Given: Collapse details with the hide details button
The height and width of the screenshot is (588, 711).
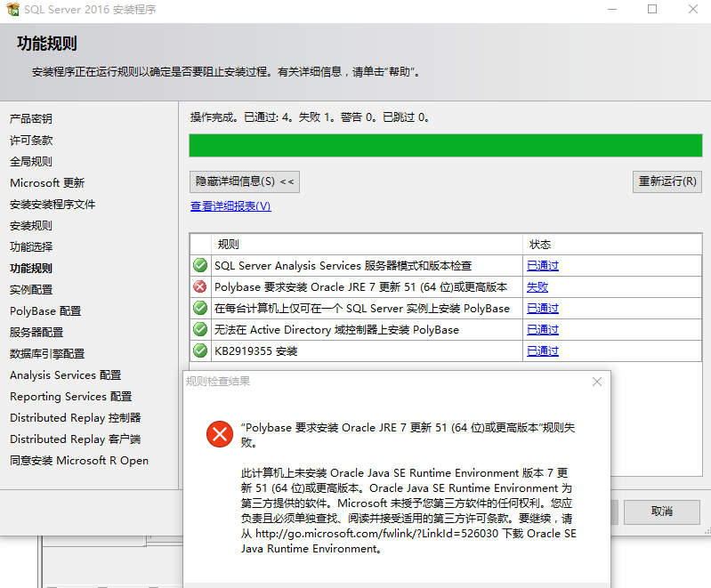Looking at the screenshot, I should (245, 181).
